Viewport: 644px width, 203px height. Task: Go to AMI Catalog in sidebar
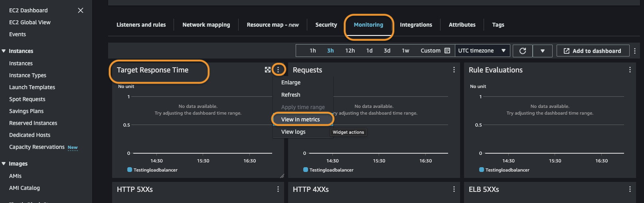(24, 188)
